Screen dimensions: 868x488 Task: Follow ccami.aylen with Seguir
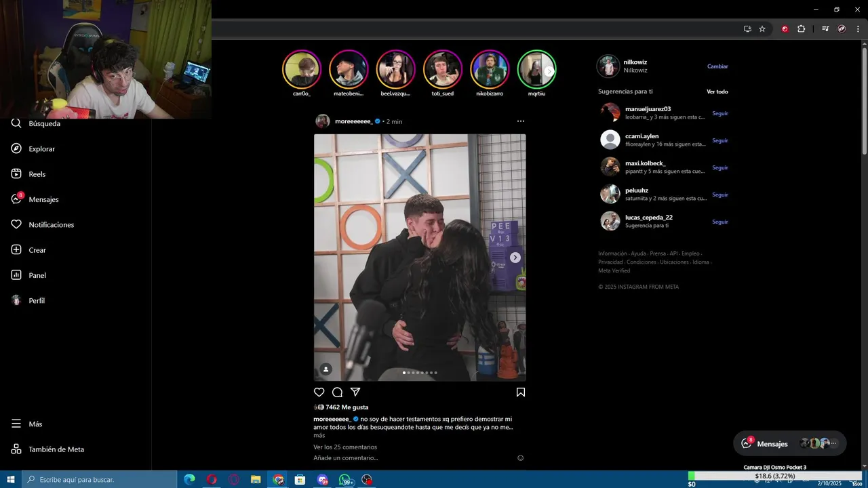click(720, 140)
